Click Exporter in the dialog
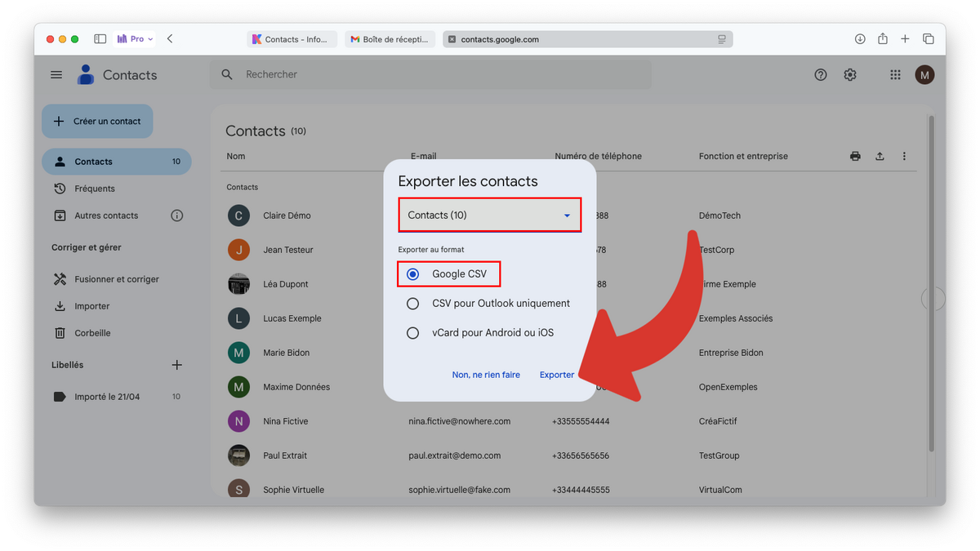Viewport: 980px width, 551px height. click(x=557, y=375)
